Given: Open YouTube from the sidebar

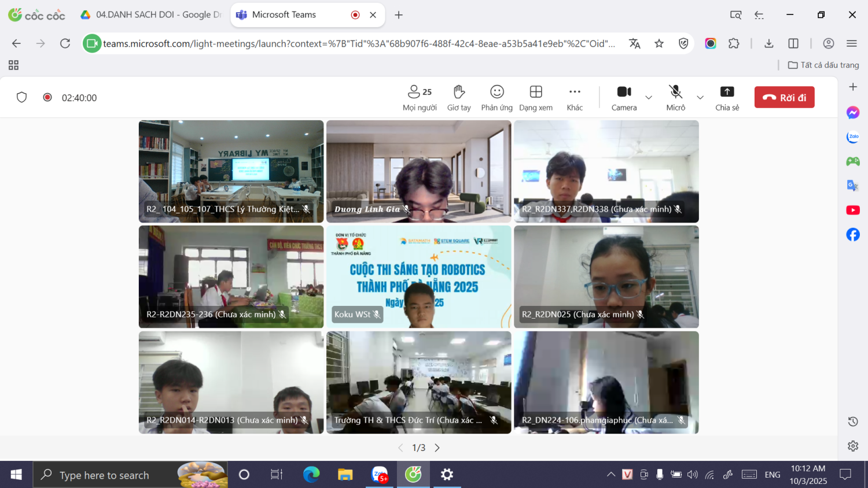Looking at the screenshot, I should point(852,210).
